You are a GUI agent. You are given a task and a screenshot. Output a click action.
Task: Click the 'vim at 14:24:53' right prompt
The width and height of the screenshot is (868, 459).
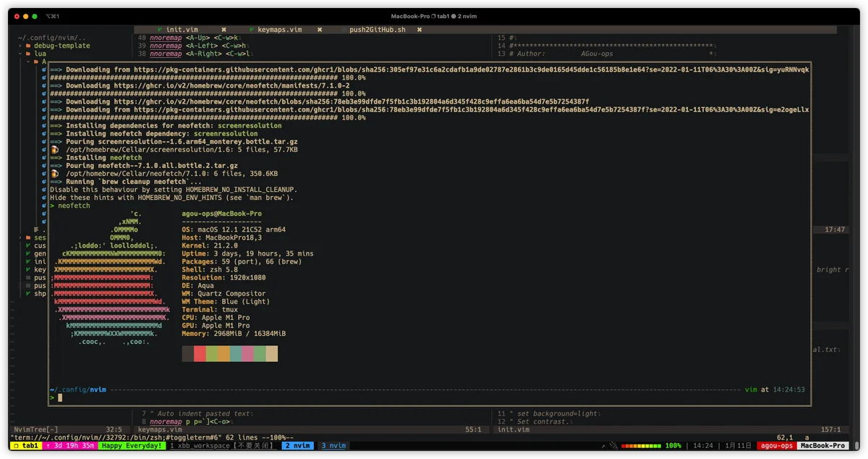[x=775, y=389]
